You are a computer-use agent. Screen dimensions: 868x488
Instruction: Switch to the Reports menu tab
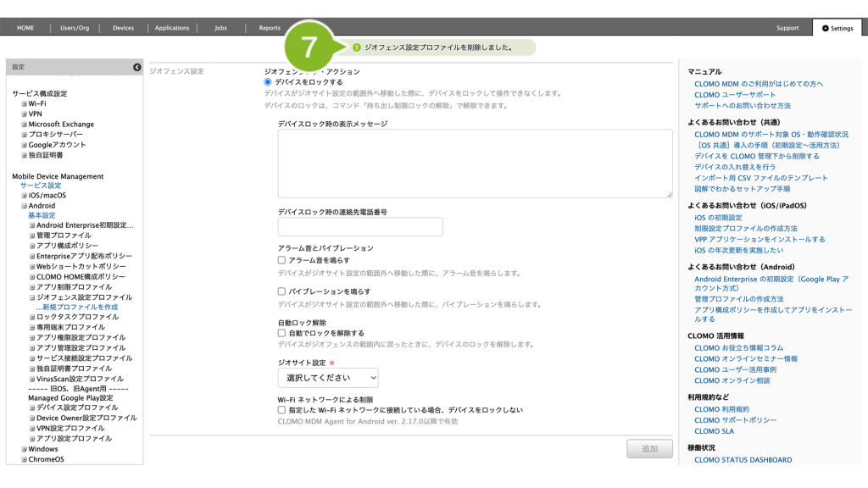click(270, 28)
